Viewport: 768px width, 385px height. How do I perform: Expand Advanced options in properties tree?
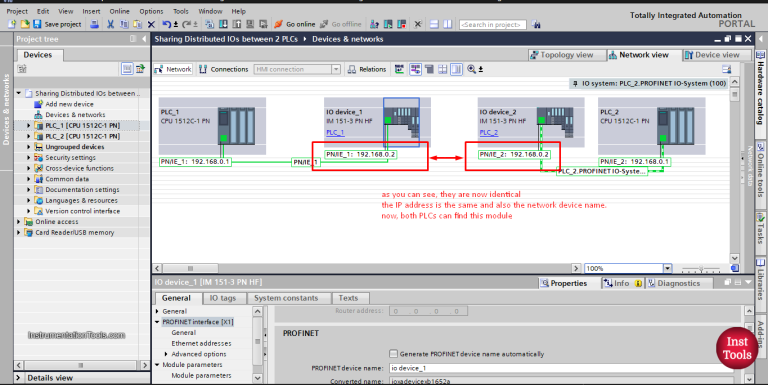pyautogui.click(x=166, y=354)
